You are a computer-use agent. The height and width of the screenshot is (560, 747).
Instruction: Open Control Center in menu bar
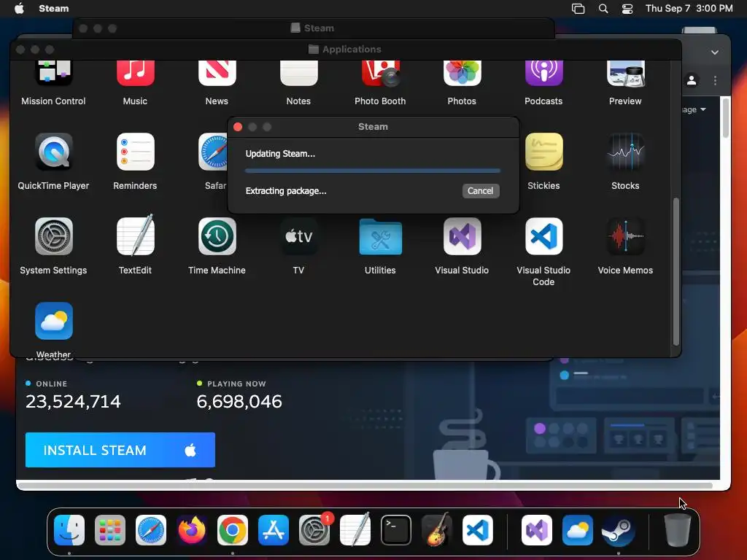click(627, 9)
